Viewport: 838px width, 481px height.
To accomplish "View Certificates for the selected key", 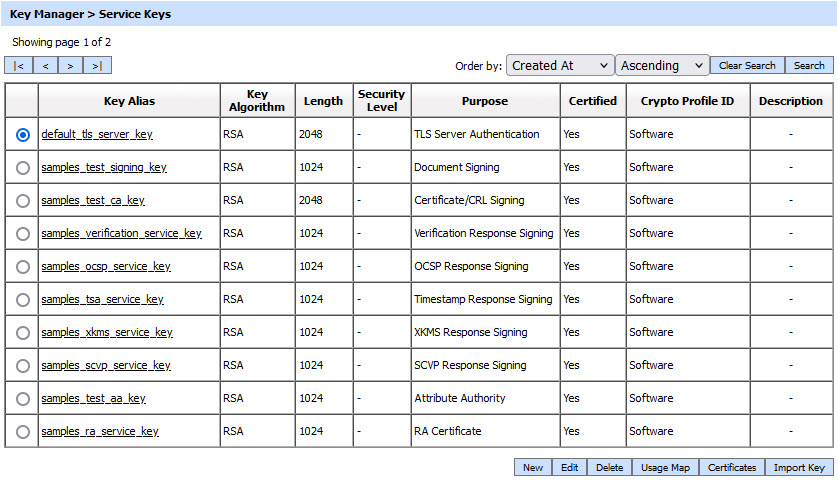I will pos(732,468).
